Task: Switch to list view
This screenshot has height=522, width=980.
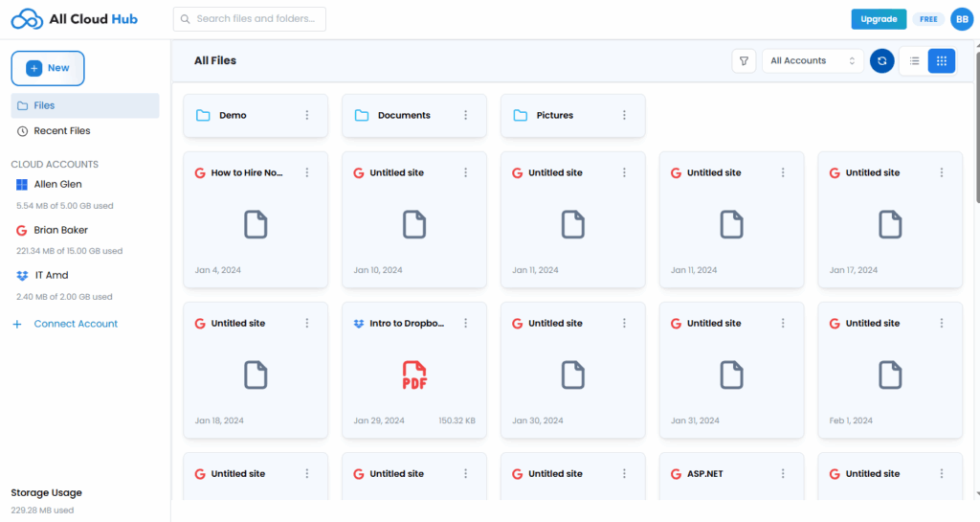Action: click(914, 61)
